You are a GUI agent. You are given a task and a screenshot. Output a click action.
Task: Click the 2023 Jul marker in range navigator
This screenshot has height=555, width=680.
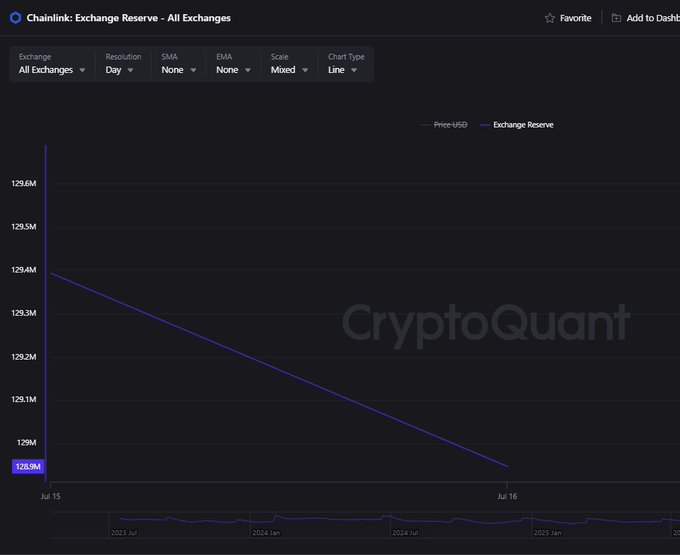[124, 533]
